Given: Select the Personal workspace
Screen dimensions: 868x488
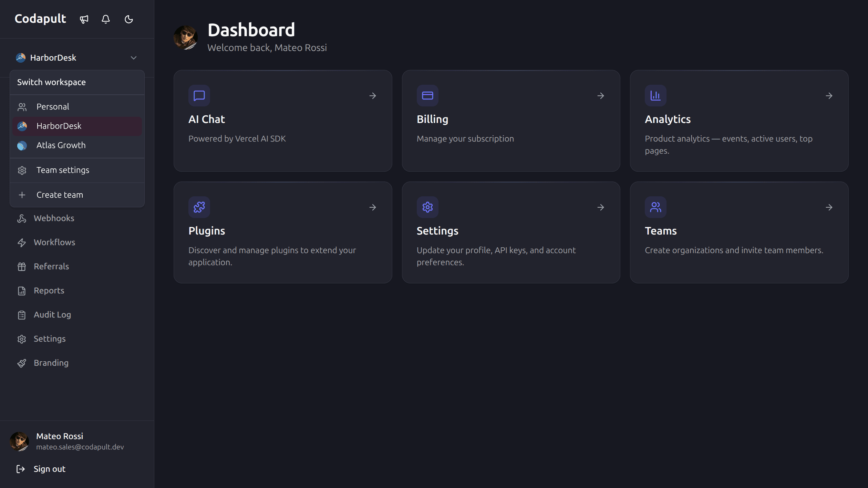Looking at the screenshot, I should pyautogui.click(x=77, y=107).
